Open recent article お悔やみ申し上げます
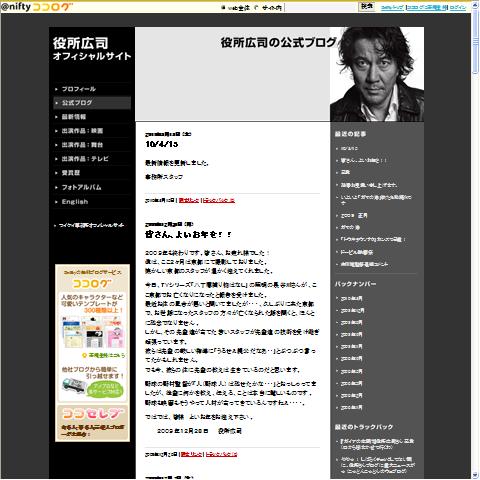Screen dimensions: 480x480 (369, 185)
